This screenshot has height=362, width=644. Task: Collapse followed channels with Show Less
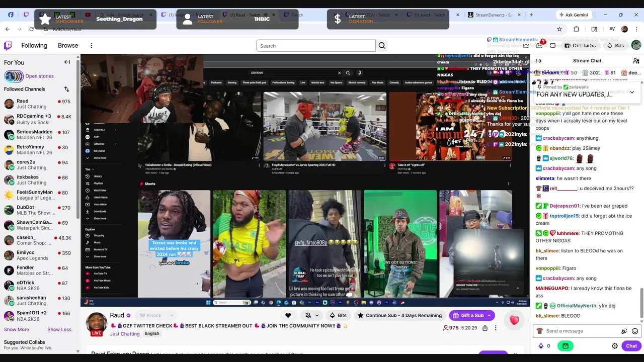[59, 330]
